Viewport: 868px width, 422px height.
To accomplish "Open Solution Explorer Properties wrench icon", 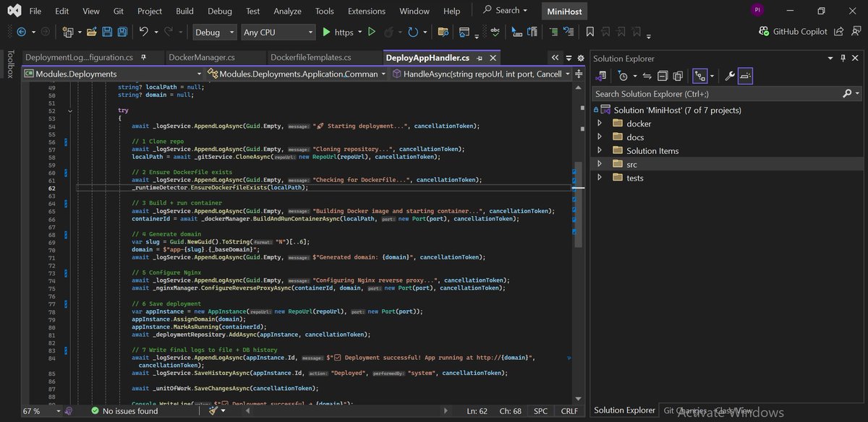I will pyautogui.click(x=729, y=76).
